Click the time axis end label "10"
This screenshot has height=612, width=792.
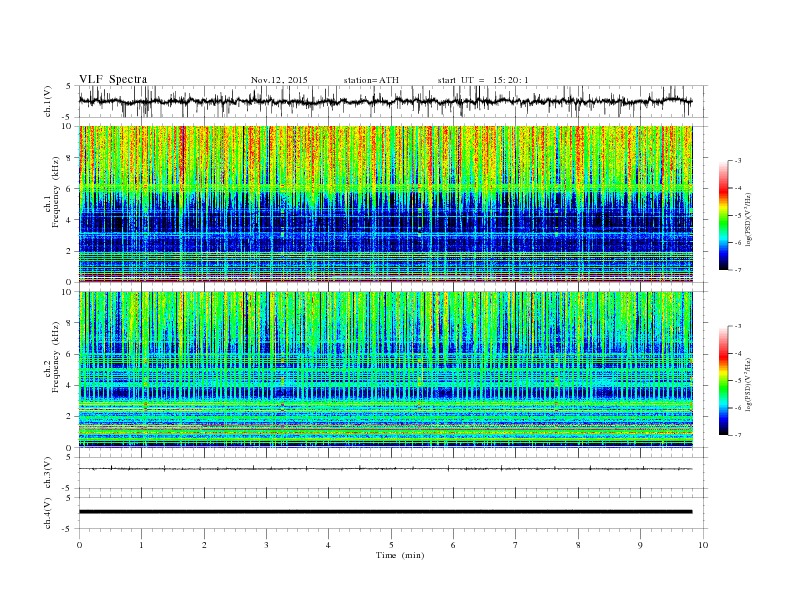point(703,545)
